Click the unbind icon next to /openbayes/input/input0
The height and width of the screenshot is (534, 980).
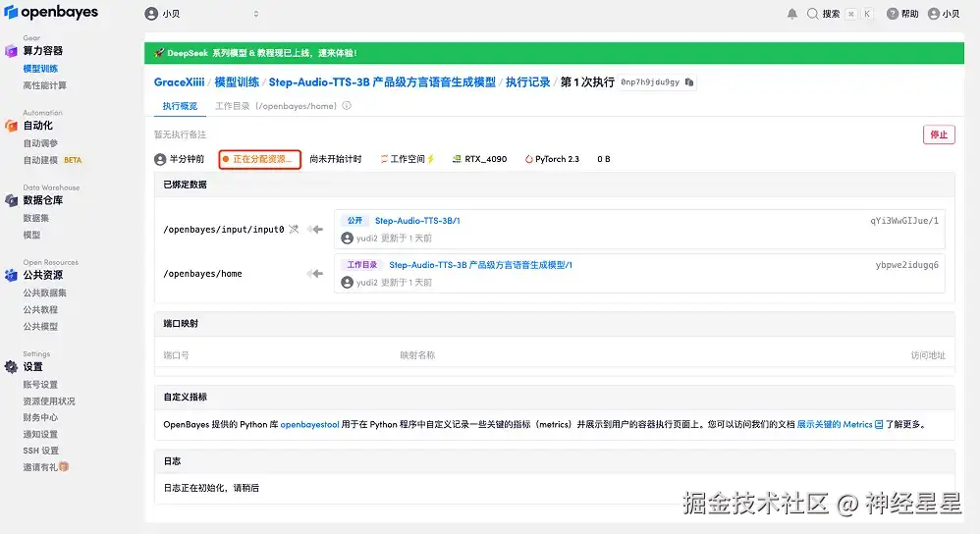coord(294,230)
